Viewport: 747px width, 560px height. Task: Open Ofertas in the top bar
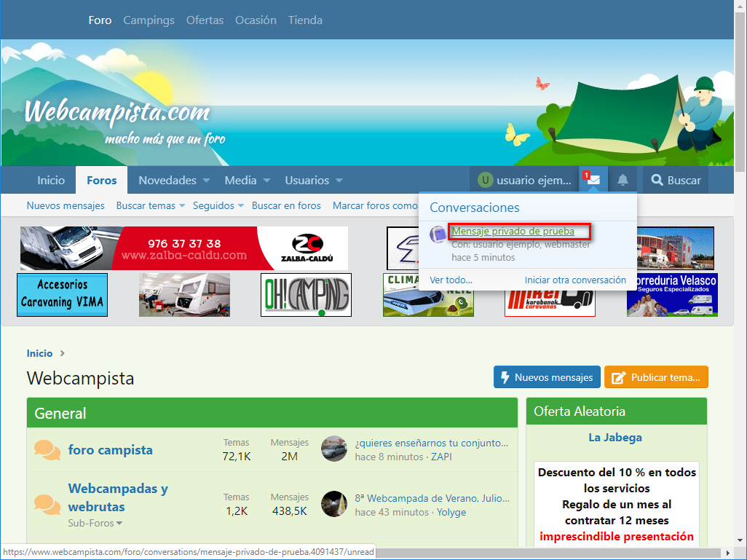point(205,20)
